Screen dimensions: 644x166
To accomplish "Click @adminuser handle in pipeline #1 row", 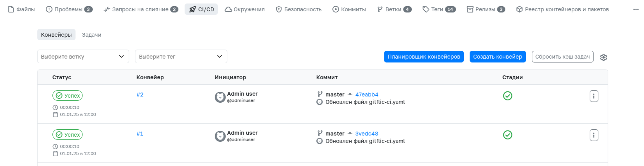I will 241,139.
